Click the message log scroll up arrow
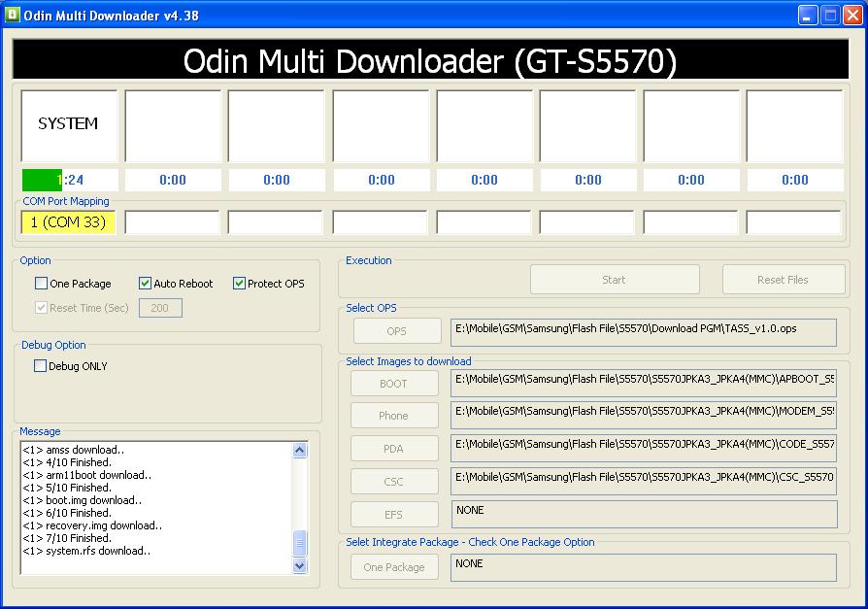 coord(299,450)
